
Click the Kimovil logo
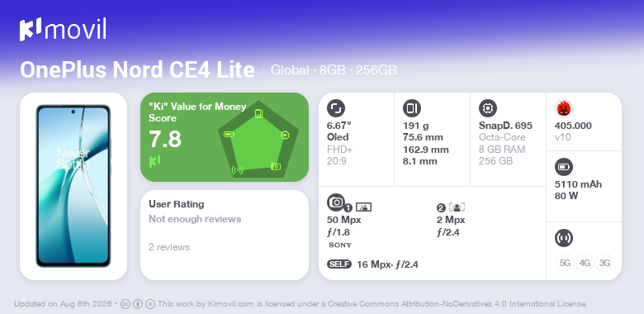[63, 30]
